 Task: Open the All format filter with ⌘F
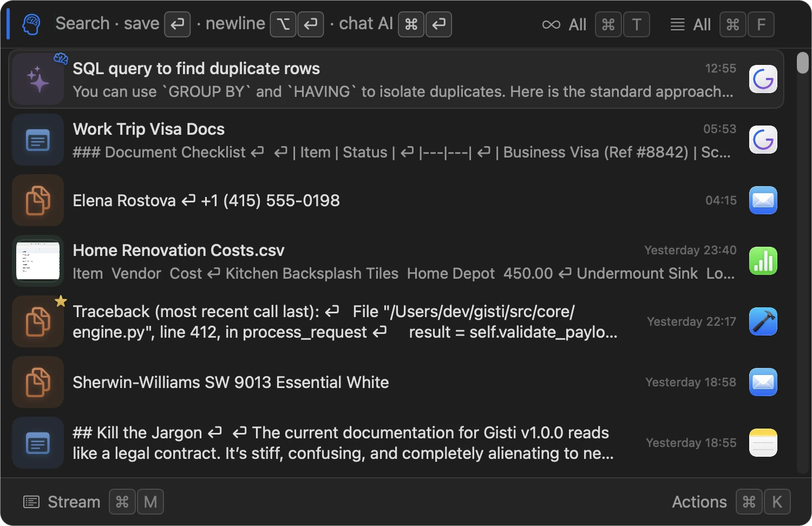(722, 24)
